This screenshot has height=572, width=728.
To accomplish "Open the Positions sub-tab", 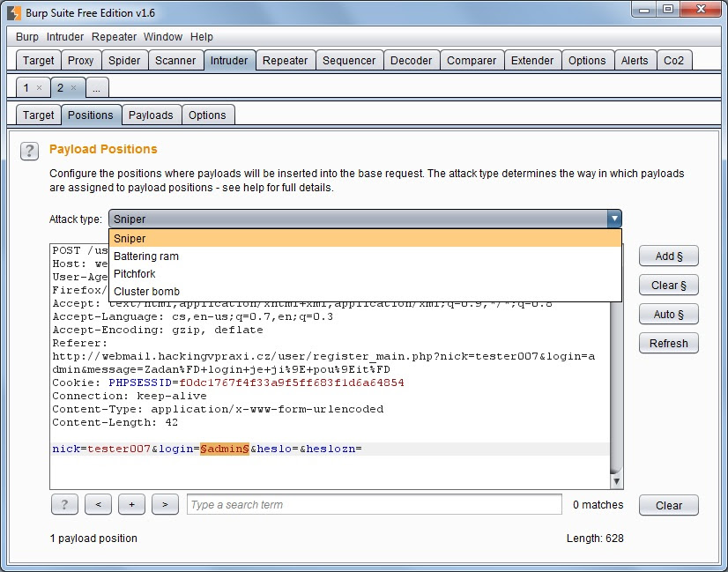I will 91,115.
